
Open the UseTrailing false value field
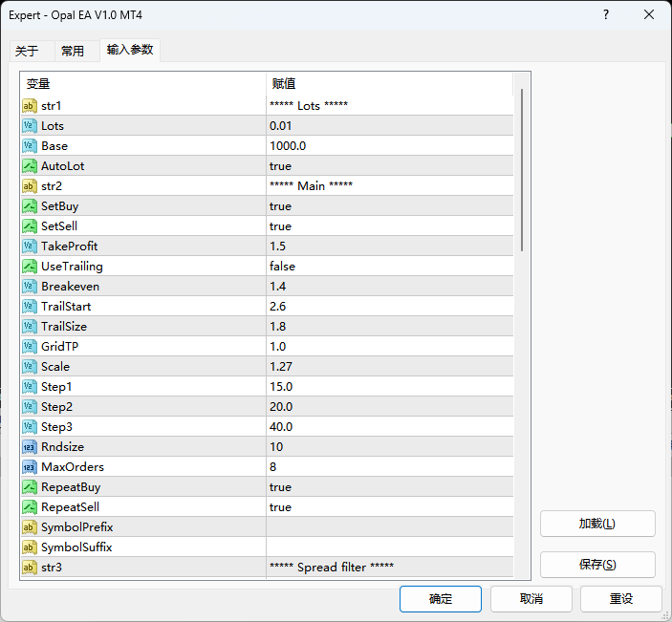coord(389,267)
